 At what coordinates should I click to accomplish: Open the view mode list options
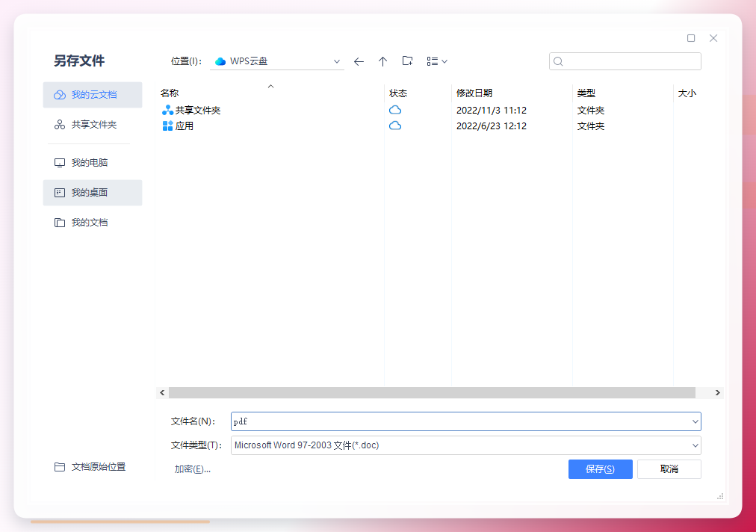(x=437, y=61)
